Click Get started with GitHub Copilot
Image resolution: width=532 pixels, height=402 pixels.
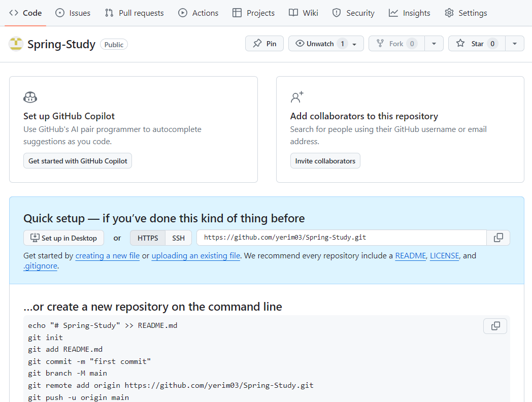pyautogui.click(x=78, y=161)
